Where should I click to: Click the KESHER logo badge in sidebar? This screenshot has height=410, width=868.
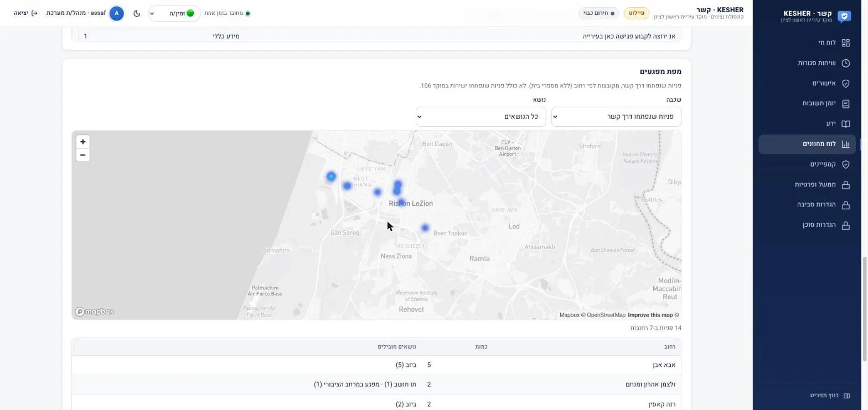(x=844, y=17)
